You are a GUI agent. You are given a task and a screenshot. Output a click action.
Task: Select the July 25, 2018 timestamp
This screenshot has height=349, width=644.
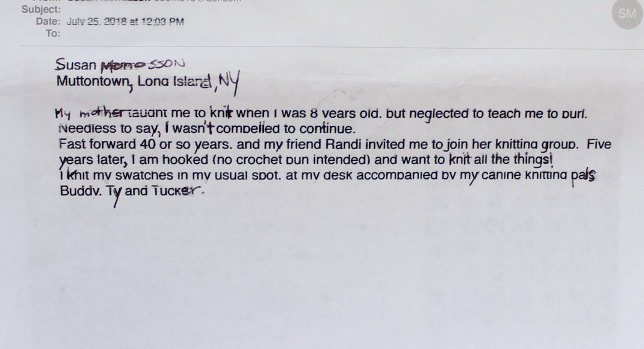[x=125, y=22]
